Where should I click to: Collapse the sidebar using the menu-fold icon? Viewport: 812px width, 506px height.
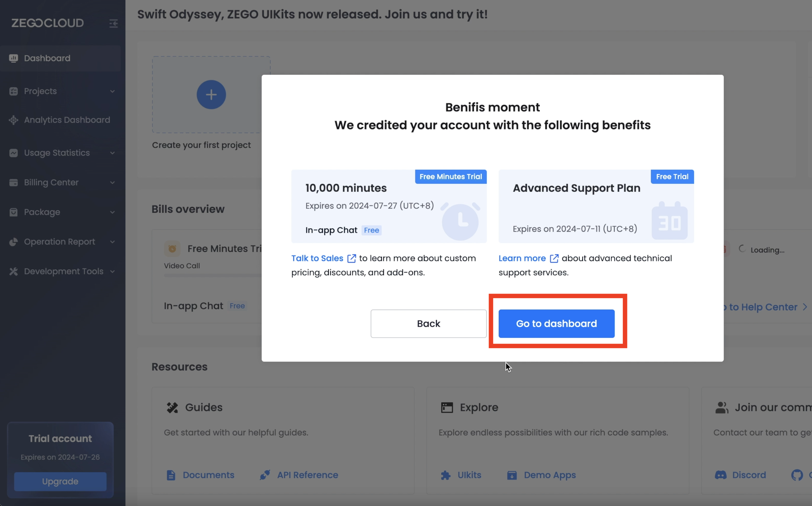click(x=113, y=24)
